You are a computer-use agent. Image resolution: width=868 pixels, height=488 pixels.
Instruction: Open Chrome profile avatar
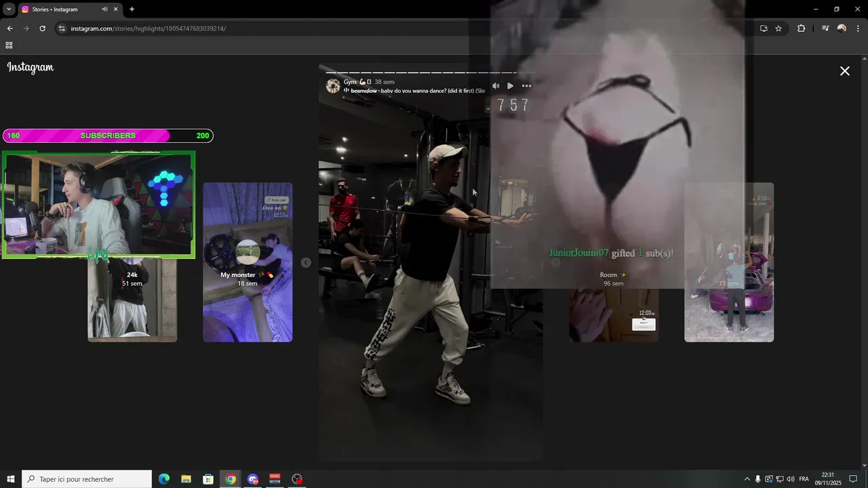click(842, 28)
